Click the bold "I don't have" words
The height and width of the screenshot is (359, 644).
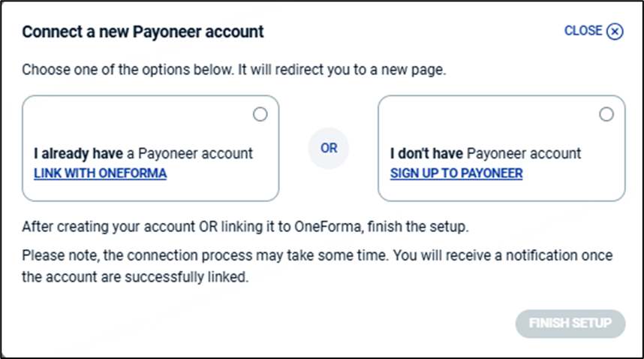pyautogui.click(x=426, y=154)
